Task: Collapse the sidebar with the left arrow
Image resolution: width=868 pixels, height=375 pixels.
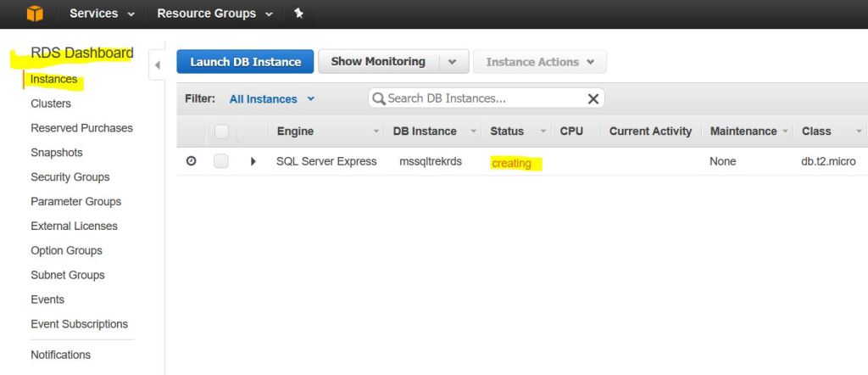Action: pyautogui.click(x=157, y=65)
